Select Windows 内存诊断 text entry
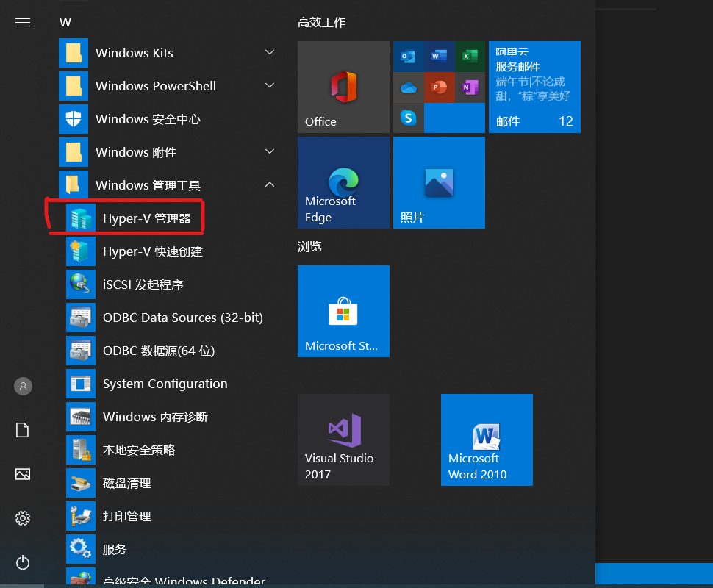This screenshot has height=588, width=713. click(x=155, y=417)
